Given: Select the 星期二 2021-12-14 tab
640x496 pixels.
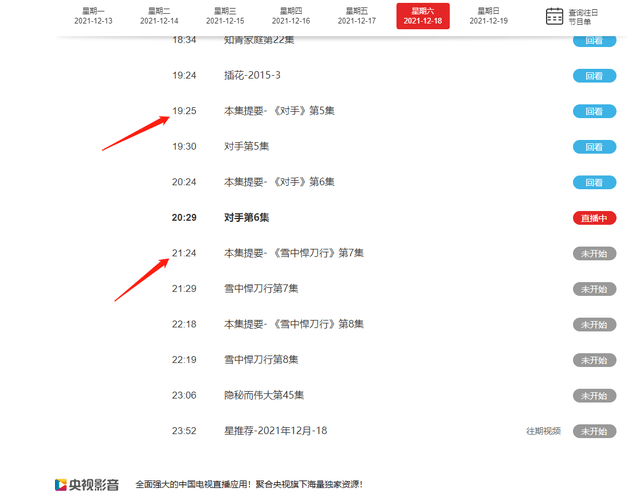Looking at the screenshot, I should point(159,16).
